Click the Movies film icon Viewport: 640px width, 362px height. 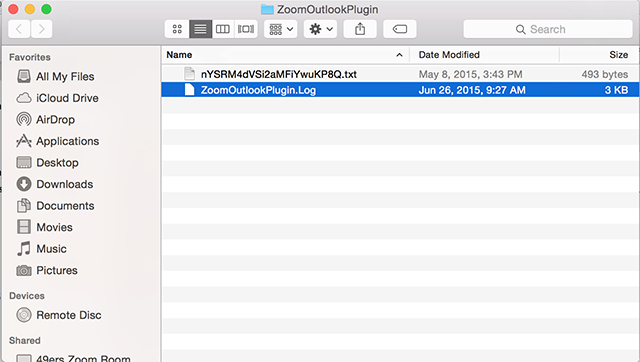tap(24, 227)
